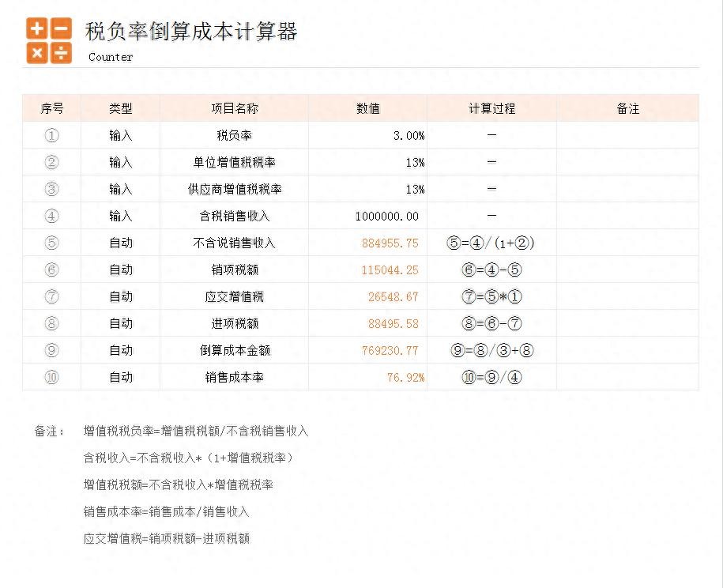Edit the 含税销售收入 value 1000000.00
Viewport: 723px width, 588px height.
(387, 216)
